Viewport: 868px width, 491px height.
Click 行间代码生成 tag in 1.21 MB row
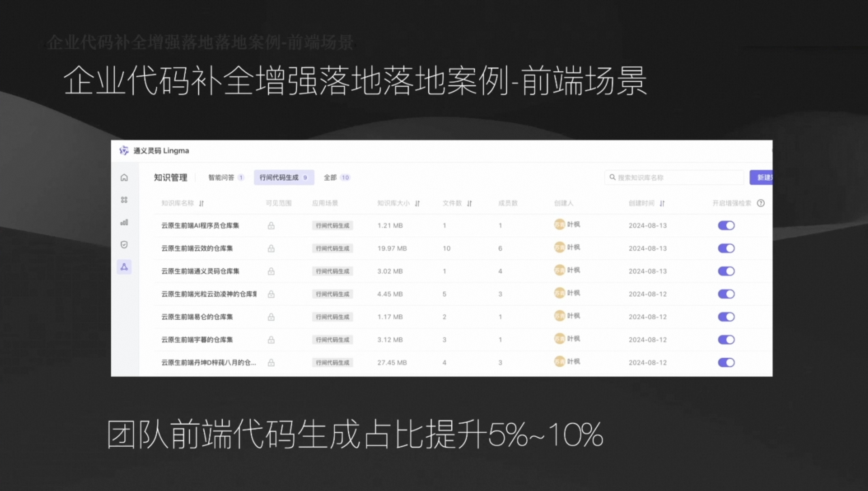click(x=332, y=225)
